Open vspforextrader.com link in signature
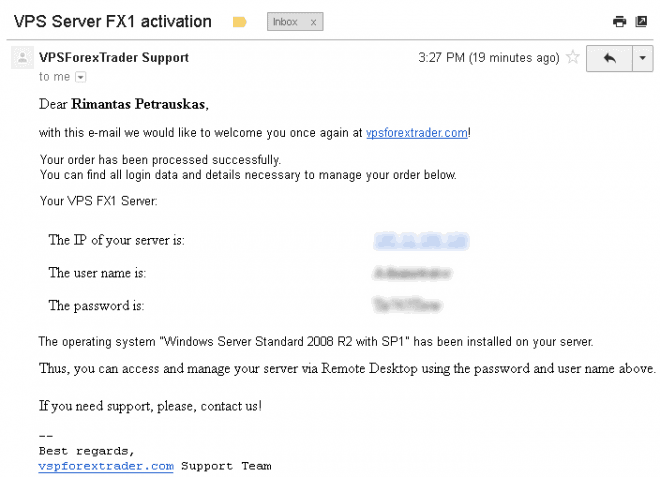Viewport: 660px width, 477px height. 106,466
